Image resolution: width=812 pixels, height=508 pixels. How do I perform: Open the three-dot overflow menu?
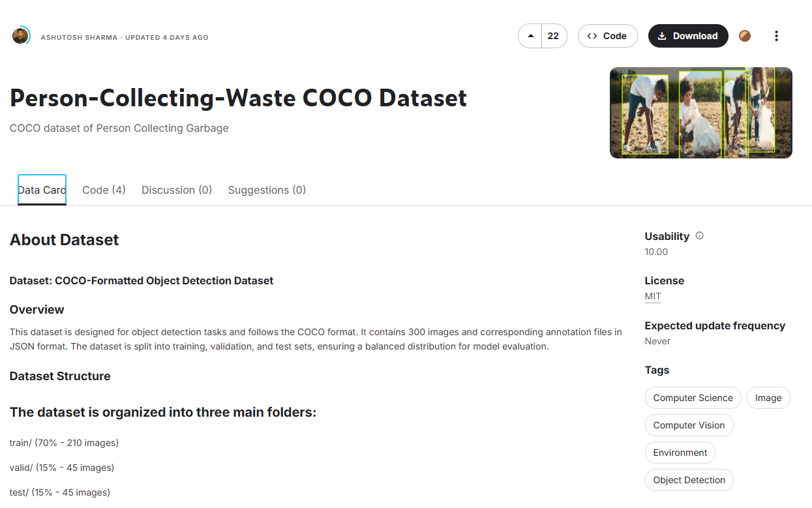[x=776, y=36]
